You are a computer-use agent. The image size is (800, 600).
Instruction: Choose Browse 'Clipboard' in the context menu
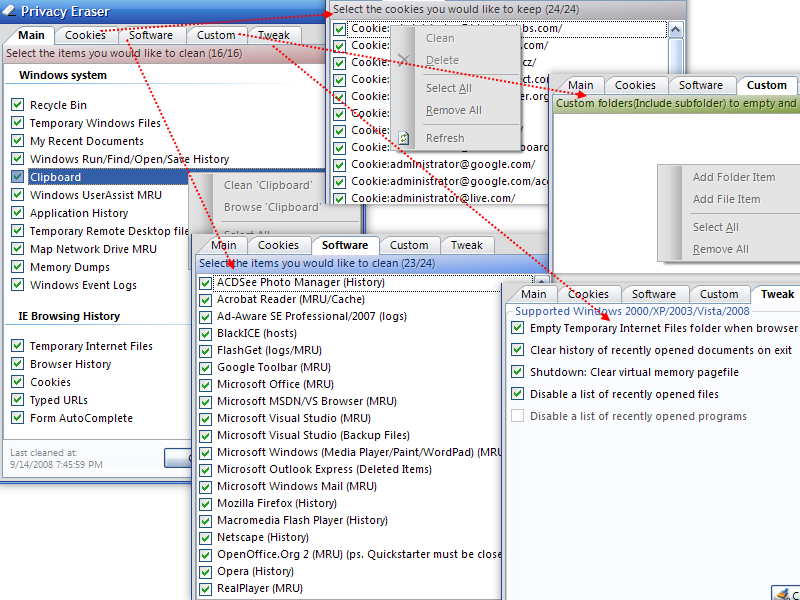click(x=272, y=207)
